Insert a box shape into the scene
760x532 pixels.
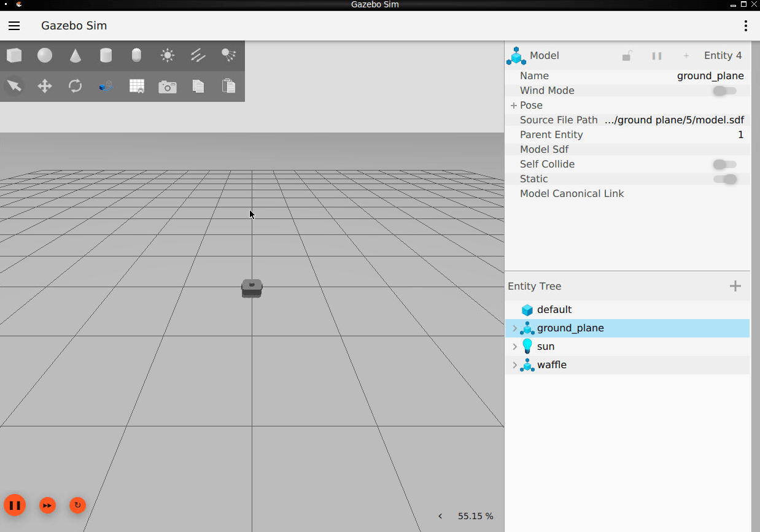tap(14, 55)
